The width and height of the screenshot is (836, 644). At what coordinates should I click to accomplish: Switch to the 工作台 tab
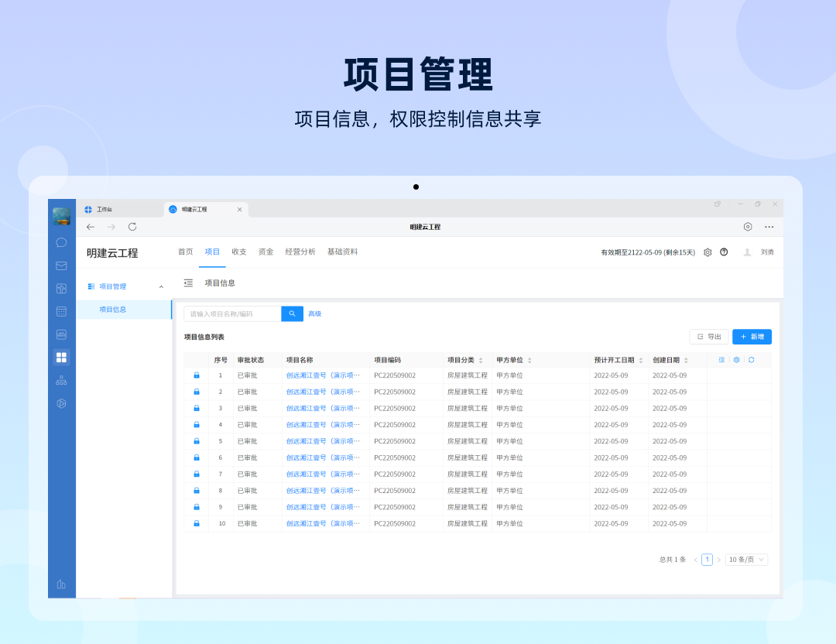tap(104, 210)
